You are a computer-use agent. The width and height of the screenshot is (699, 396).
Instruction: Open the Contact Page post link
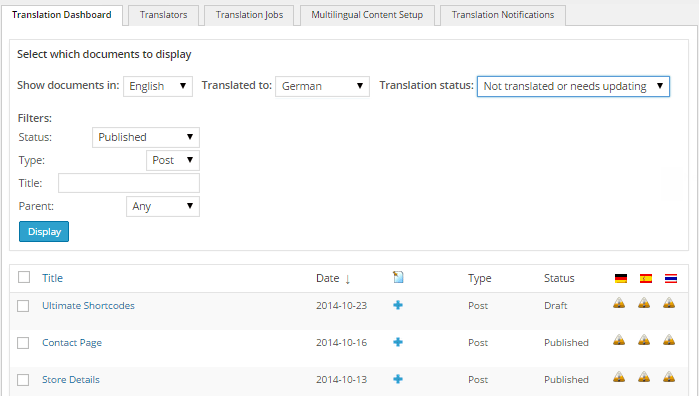72,342
